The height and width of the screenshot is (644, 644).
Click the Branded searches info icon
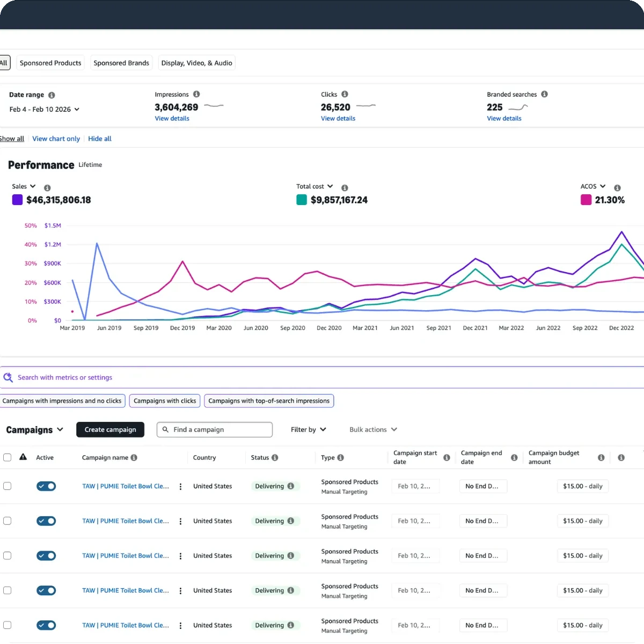(x=544, y=94)
